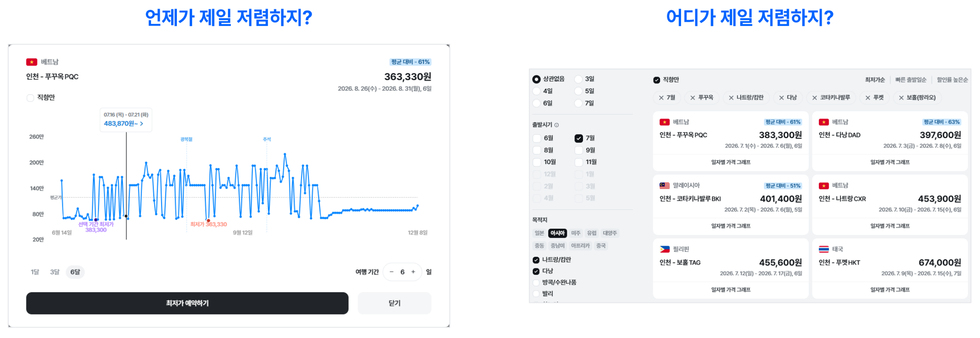
Task: Uncheck the 7월 departure month checkbox
Action: pos(579,138)
